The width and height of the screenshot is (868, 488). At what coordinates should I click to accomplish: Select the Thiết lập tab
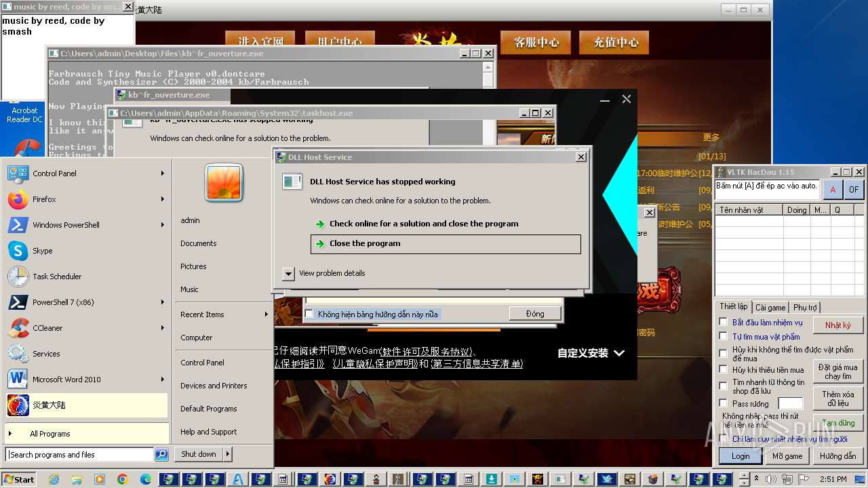(734, 306)
